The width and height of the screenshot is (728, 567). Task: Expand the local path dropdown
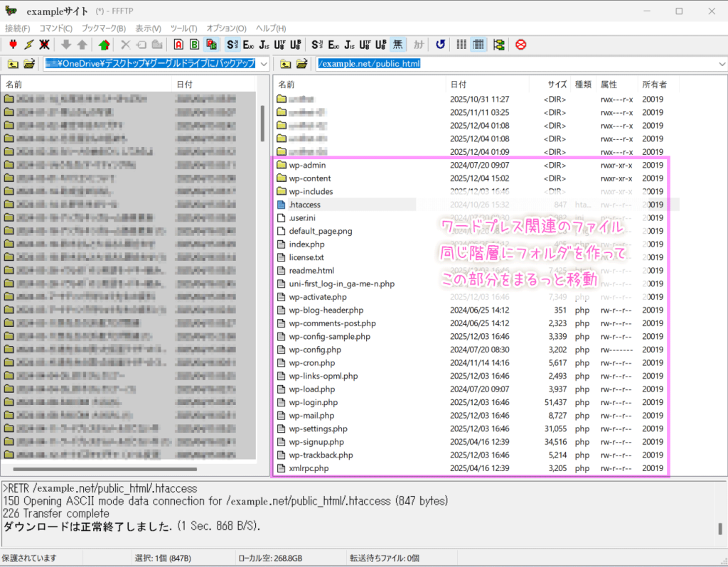(263, 64)
